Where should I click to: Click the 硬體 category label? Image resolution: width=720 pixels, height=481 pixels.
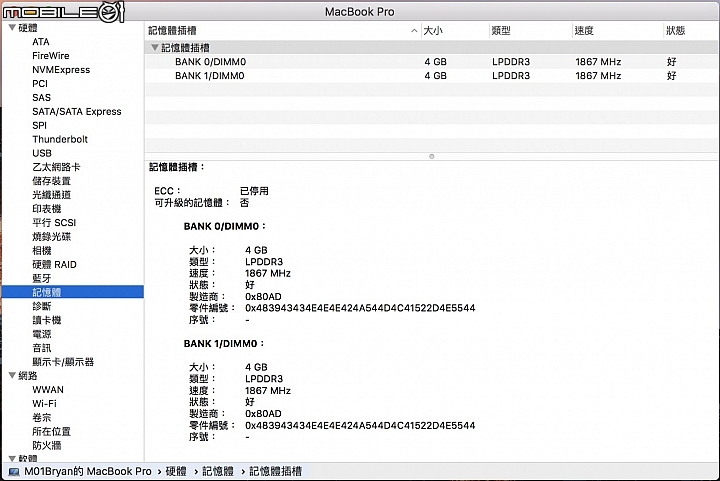pyautogui.click(x=28, y=28)
